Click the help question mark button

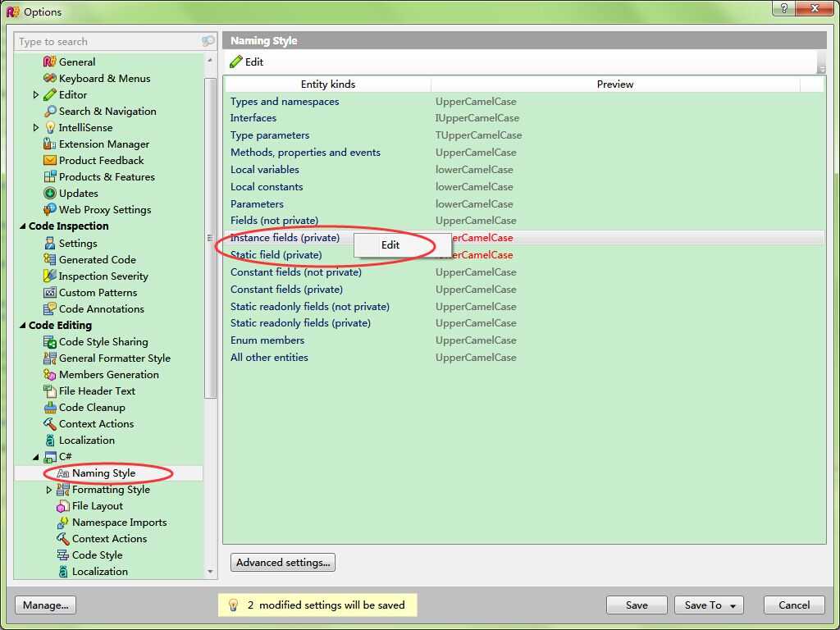(x=783, y=8)
